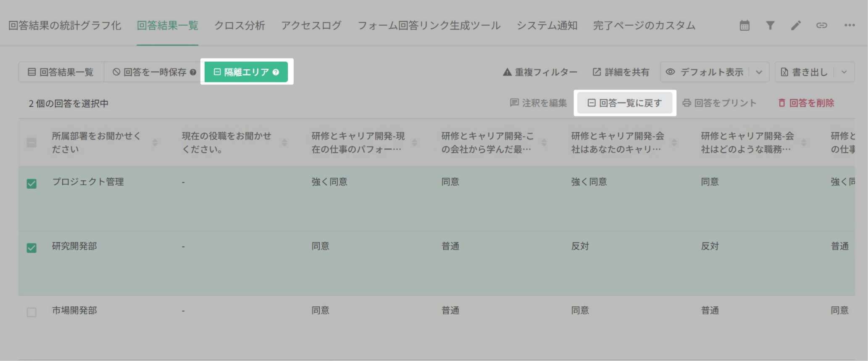Click the プロジェクト管理 cell
Screen dimensions: 868x361
[x=88, y=182]
